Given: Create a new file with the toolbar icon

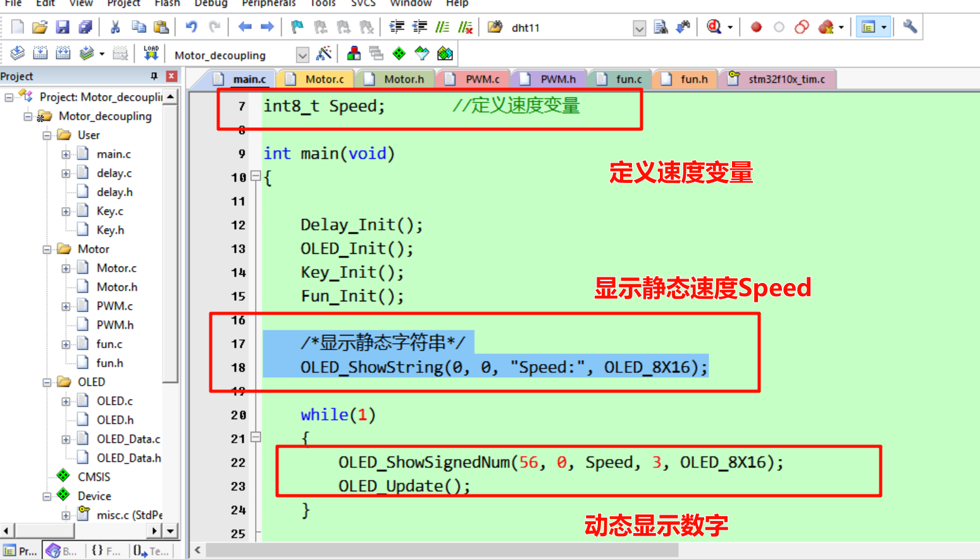Looking at the screenshot, I should pos(18,27).
